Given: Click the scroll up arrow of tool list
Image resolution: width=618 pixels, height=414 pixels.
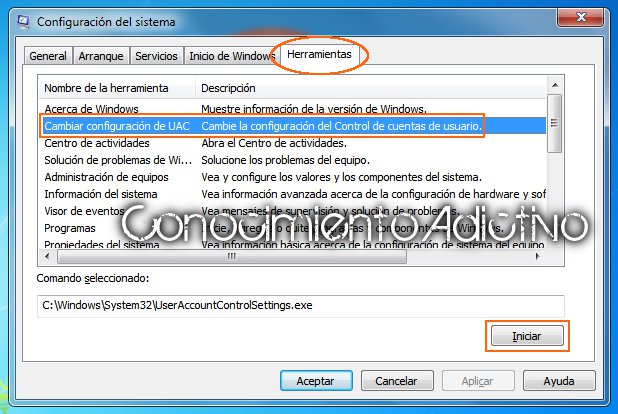Looking at the screenshot, I should coord(555,85).
